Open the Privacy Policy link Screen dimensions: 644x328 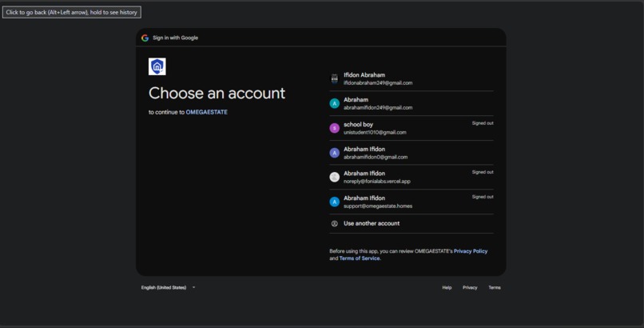pyautogui.click(x=471, y=251)
